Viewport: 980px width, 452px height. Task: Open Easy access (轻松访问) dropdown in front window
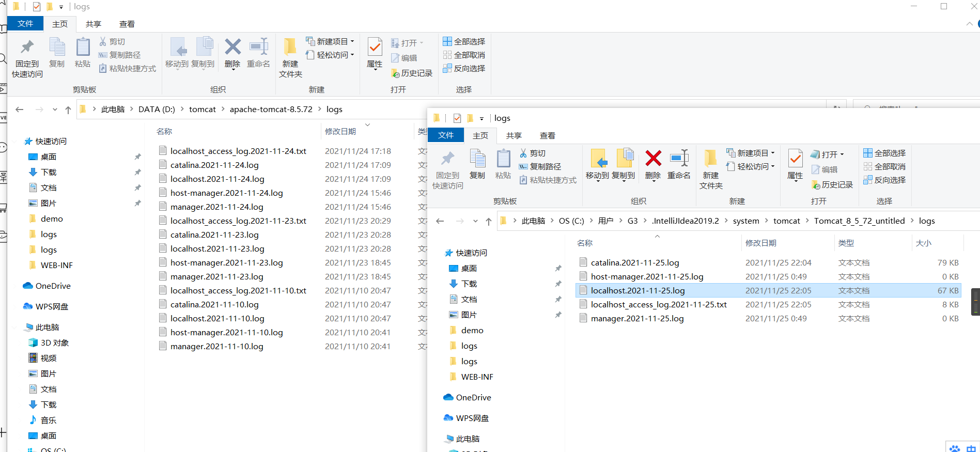coord(751,166)
